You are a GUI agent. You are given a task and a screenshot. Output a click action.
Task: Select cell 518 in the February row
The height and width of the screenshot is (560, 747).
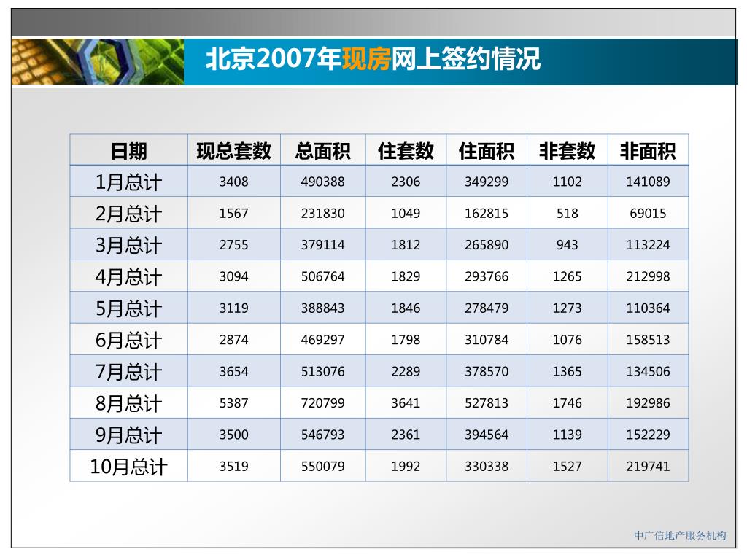coord(568,213)
